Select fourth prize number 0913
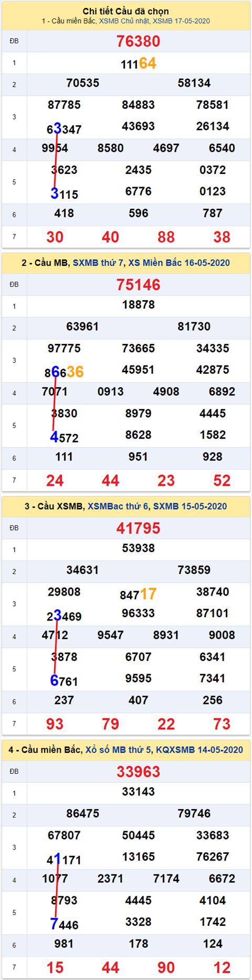 pyautogui.click(x=111, y=392)
